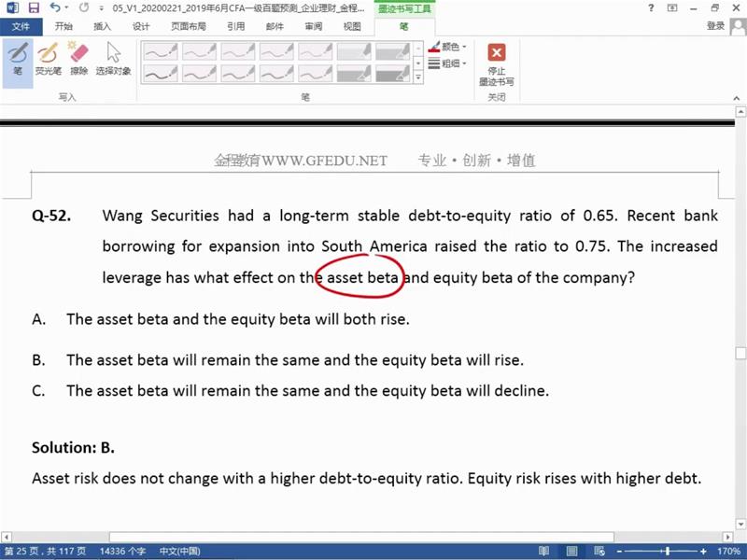This screenshot has height=560, width=747.
Task: Click the horizontal scrollbar right arrow
Action: 727,537
